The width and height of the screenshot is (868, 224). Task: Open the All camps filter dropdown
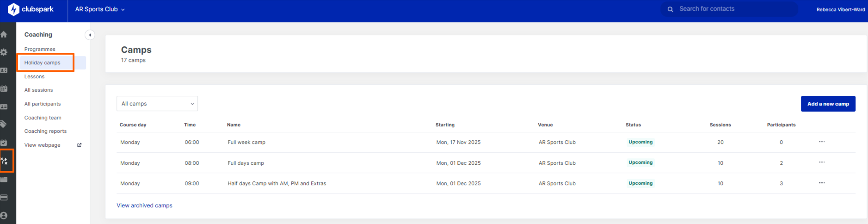point(157,104)
